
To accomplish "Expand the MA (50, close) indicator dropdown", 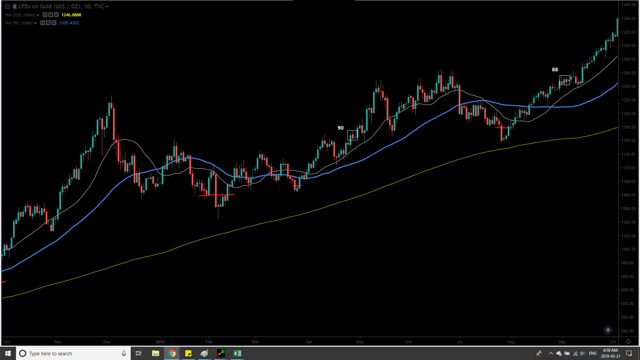I will pyautogui.click(x=36, y=23).
